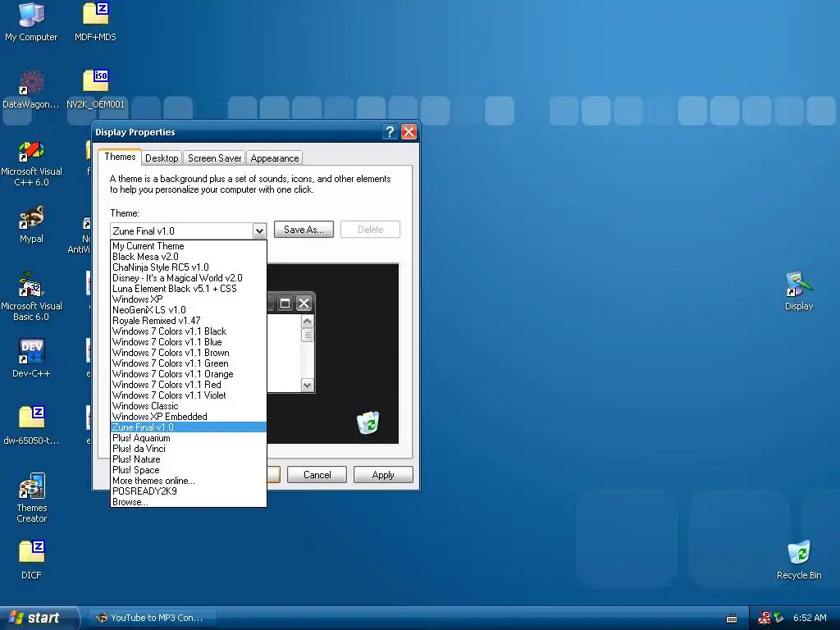Choose Black Mesa v2.0 theme
This screenshot has height=630, width=840.
click(189, 257)
